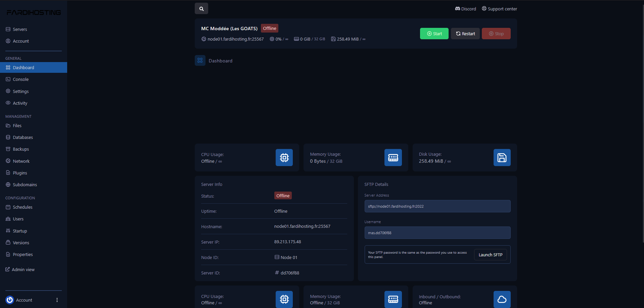The height and width of the screenshot is (308, 644).
Task: Click the Server IP value 89.213.175.48
Action: coord(287,242)
